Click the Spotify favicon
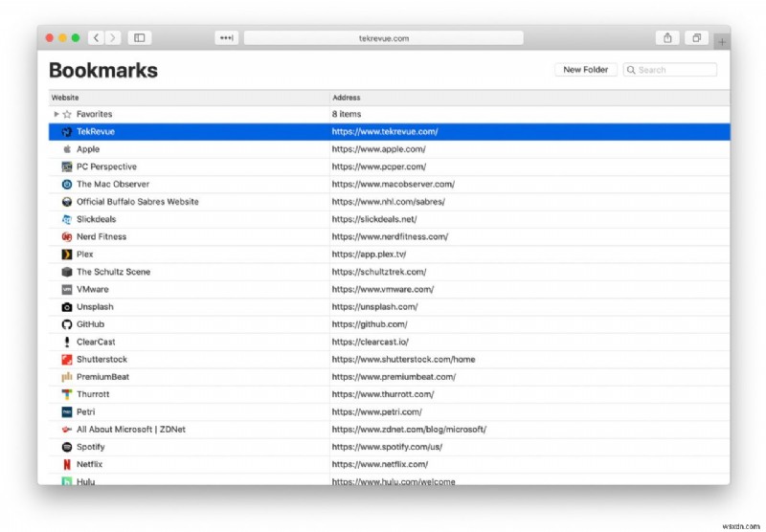 (x=67, y=447)
